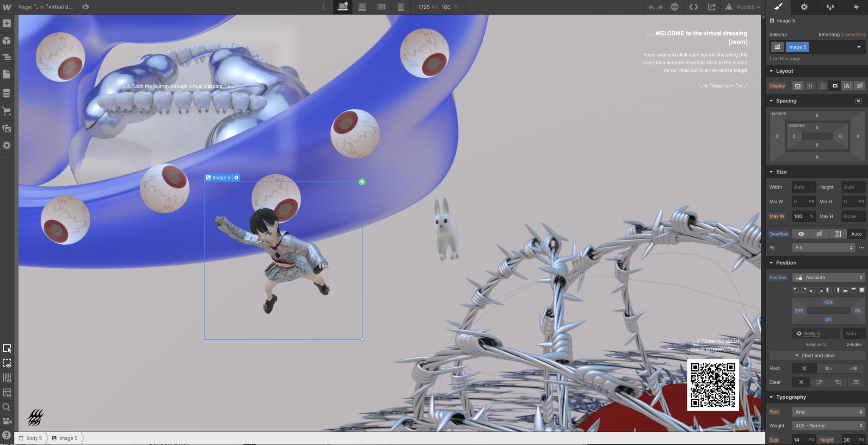
Task: Click the selector state icon left of Image 5
Action: 777,47
